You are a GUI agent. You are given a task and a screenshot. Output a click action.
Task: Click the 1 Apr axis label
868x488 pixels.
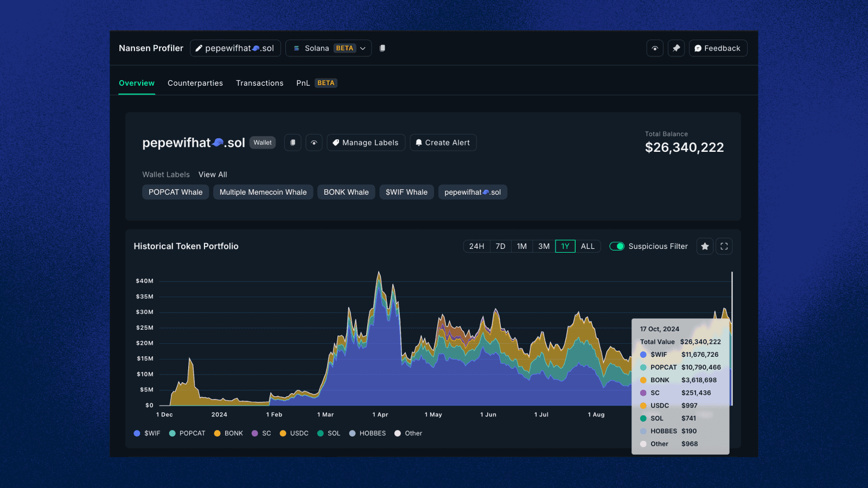380,415
